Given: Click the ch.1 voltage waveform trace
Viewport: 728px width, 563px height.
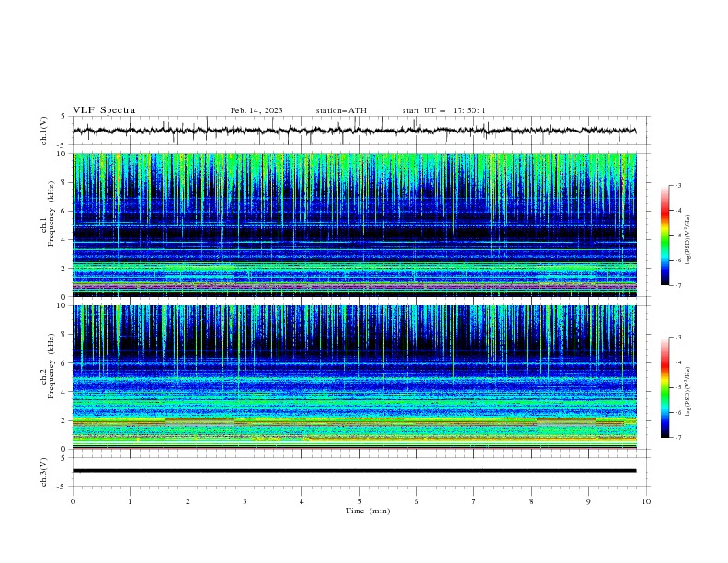Looking at the screenshot, I should 354,131.
